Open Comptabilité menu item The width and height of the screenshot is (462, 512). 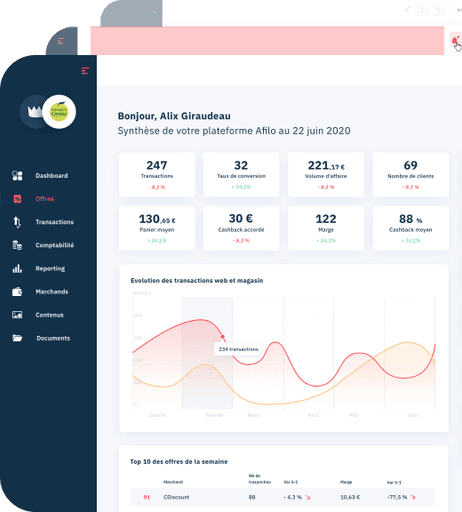pyautogui.click(x=55, y=245)
